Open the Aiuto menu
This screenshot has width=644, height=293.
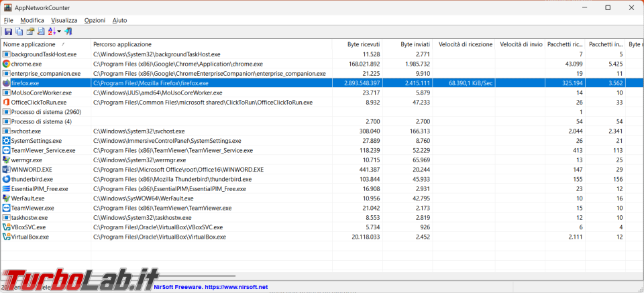119,20
